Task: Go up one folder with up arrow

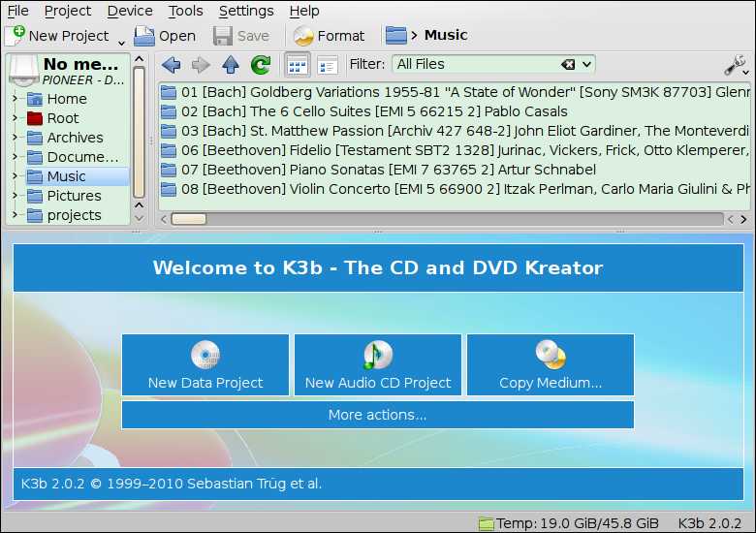Action: pyautogui.click(x=231, y=65)
